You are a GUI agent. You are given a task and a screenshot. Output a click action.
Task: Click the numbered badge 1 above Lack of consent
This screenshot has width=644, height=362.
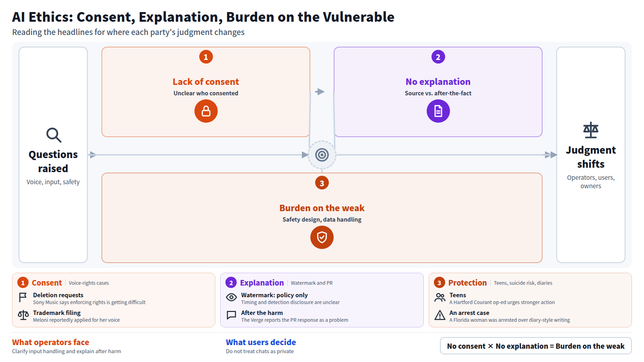coord(206,57)
